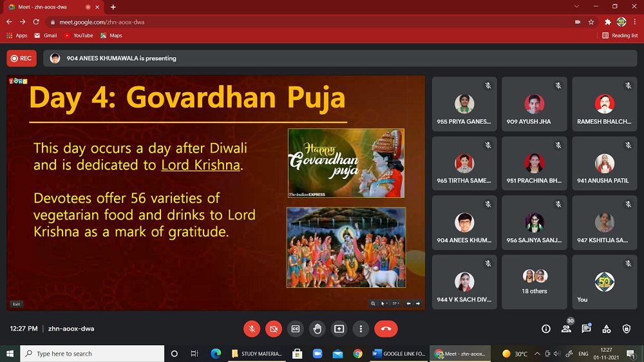The image size is (644, 362).
Task: Leave the call
Action: pos(386,329)
